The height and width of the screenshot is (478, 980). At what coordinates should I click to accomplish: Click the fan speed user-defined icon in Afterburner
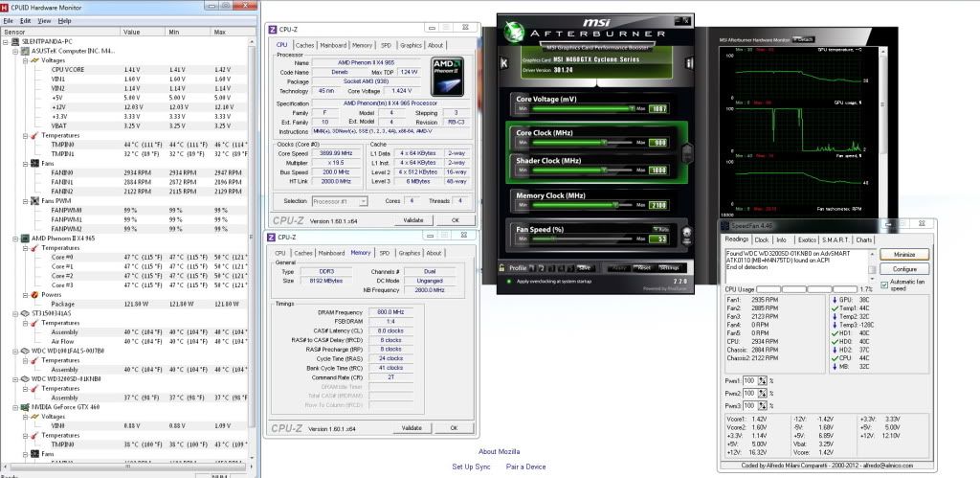(x=687, y=236)
